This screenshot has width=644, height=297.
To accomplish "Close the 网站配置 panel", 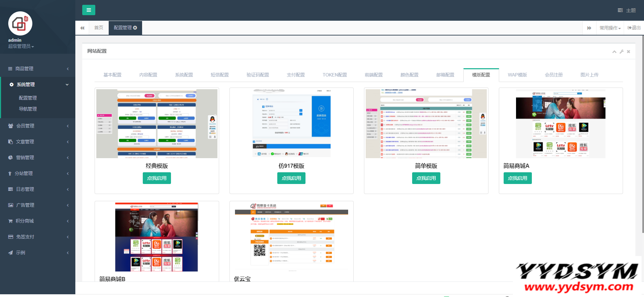I will click(629, 52).
